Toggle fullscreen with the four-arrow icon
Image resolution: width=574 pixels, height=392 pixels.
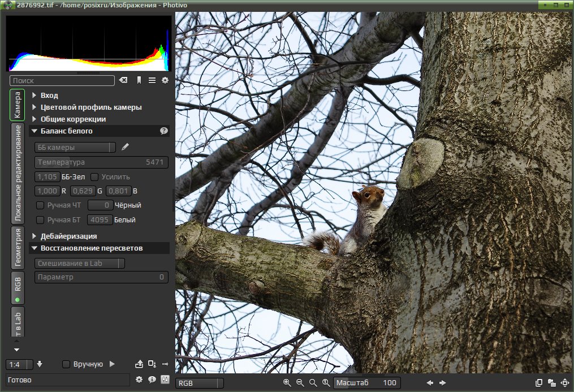(565, 383)
